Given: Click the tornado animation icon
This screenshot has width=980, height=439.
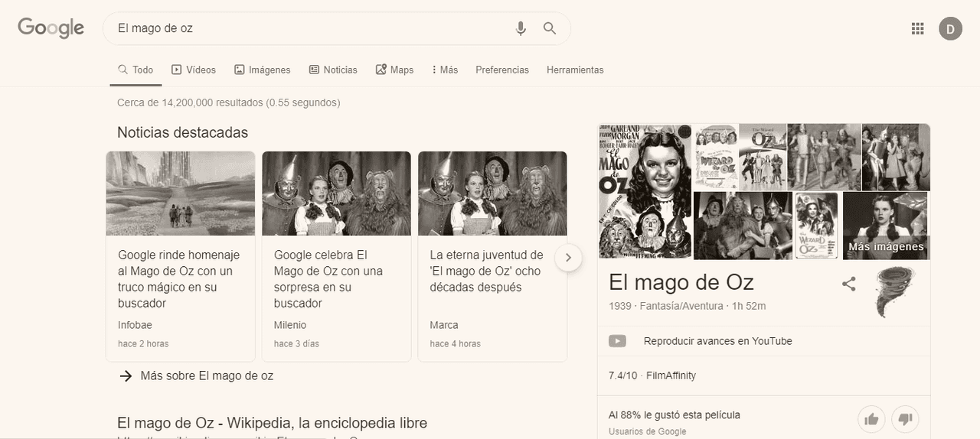Looking at the screenshot, I should coord(893,292).
